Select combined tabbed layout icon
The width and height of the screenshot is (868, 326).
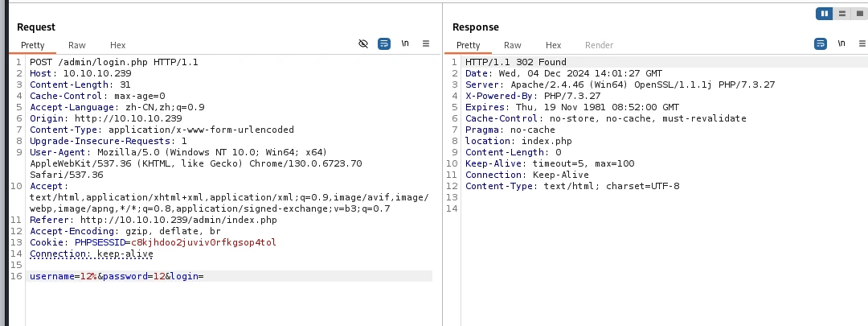(860, 14)
